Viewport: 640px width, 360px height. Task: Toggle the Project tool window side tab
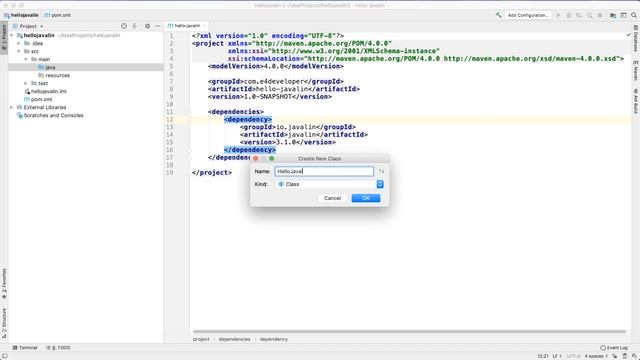(x=4, y=37)
